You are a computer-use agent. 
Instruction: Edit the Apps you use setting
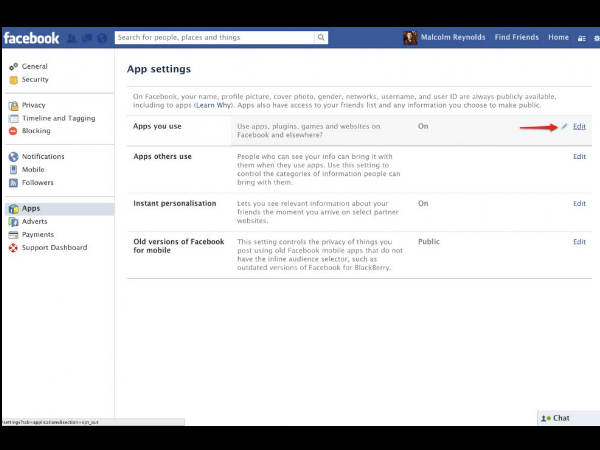[579, 126]
